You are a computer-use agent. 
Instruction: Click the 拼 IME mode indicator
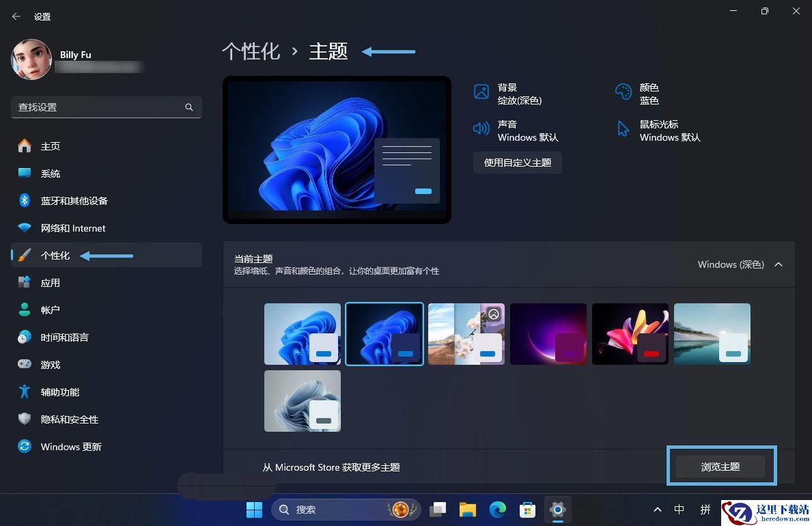click(705, 510)
